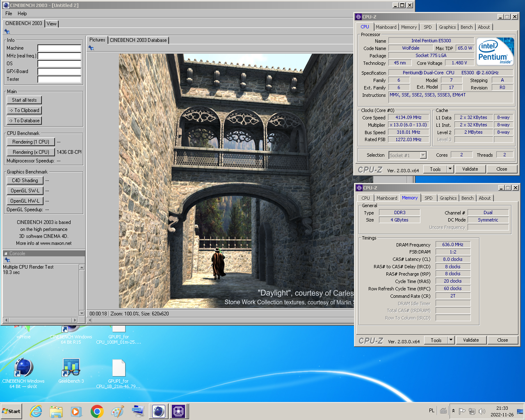The width and height of the screenshot is (525, 420).
Task: Click the MHz (real freq.) input field
Action: coord(59,56)
